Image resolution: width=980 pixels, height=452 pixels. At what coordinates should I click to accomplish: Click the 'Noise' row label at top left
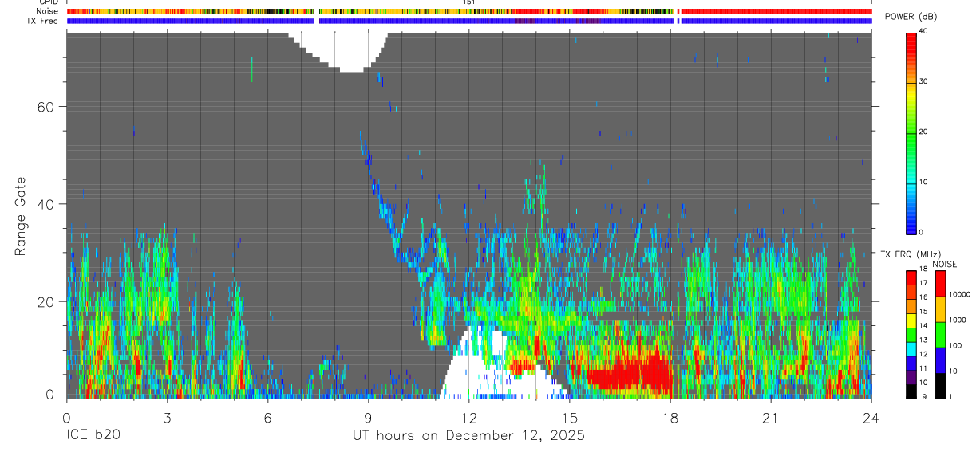(48, 11)
